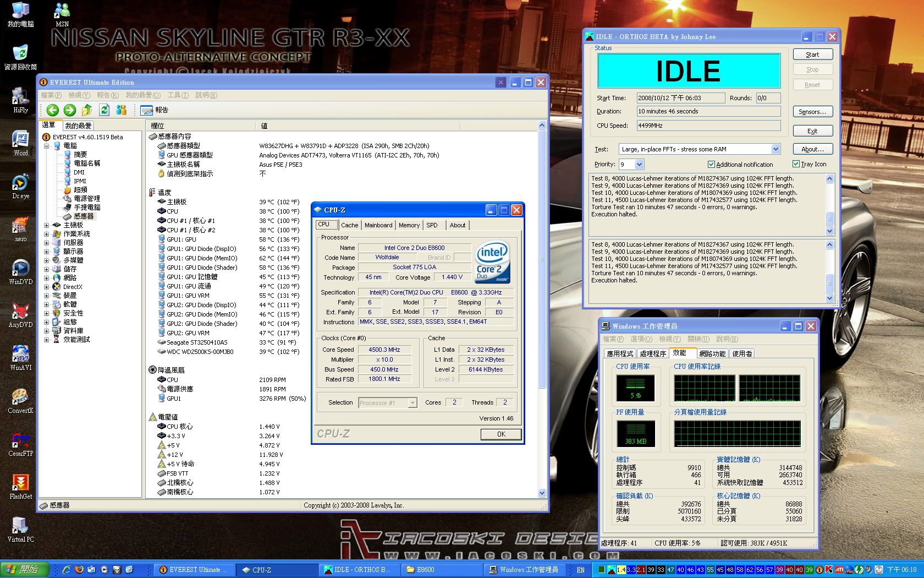Viewport: 924px width, 578px height.
Task: Switch to the Mainboard tab in CPU-Z
Action: [x=378, y=225]
